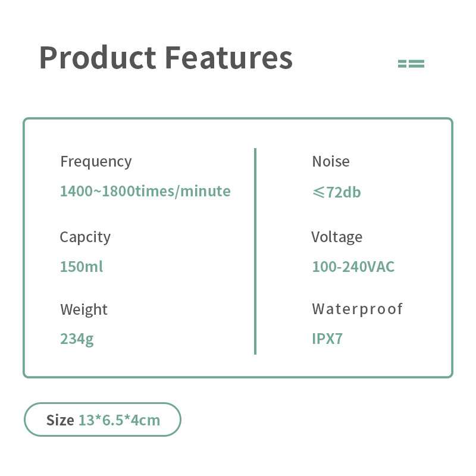
Task: Select the Noise label
Action: [331, 161]
